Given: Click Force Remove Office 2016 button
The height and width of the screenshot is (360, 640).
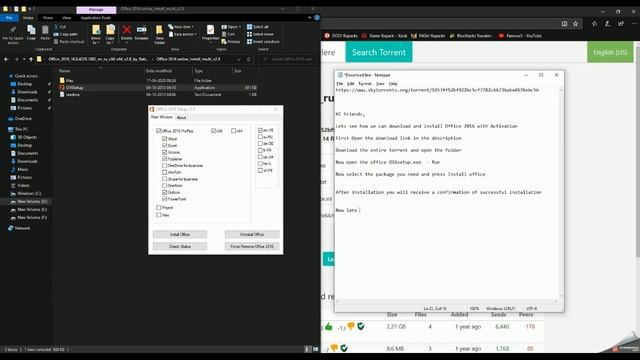Looking at the screenshot, I should [252, 246].
